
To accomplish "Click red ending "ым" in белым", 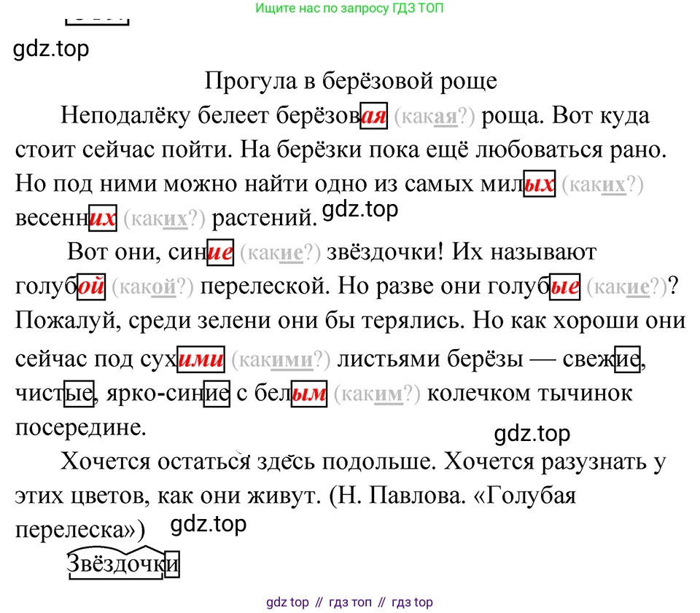I will pyautogui.click(x=309, y=394).
